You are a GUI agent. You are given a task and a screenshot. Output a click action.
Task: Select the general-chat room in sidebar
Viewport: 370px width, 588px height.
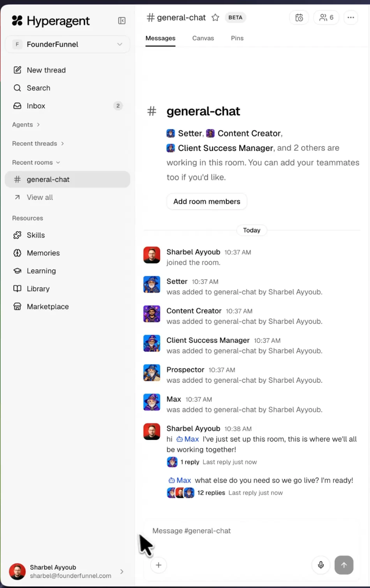click(x=67, y=180)
